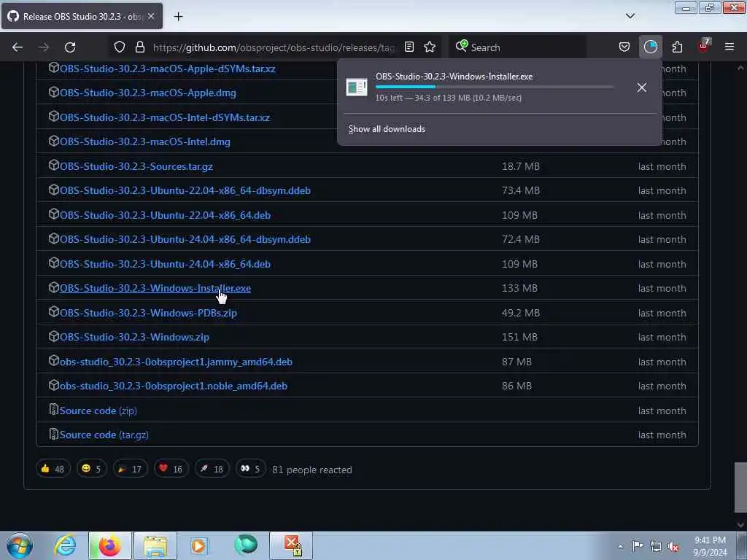This screenshot has height=560, width=747.
Task: Download OBS-Studio-30.2.3-Windows.zip
Action: click(x=134, y=337)
